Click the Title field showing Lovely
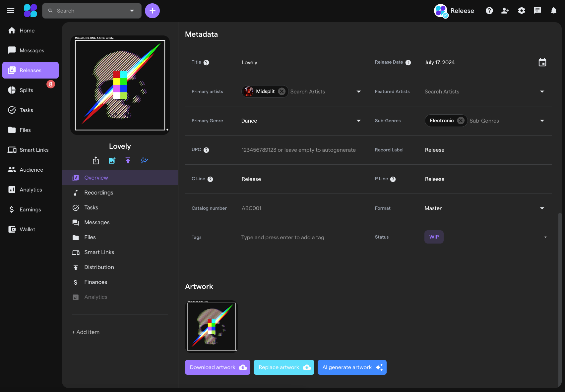This screenshot has width=565, height=392. click(301, 62)
